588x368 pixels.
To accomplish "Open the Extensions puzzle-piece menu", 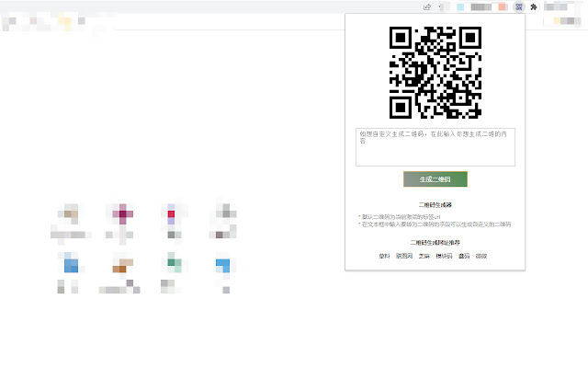I will 533,7.
